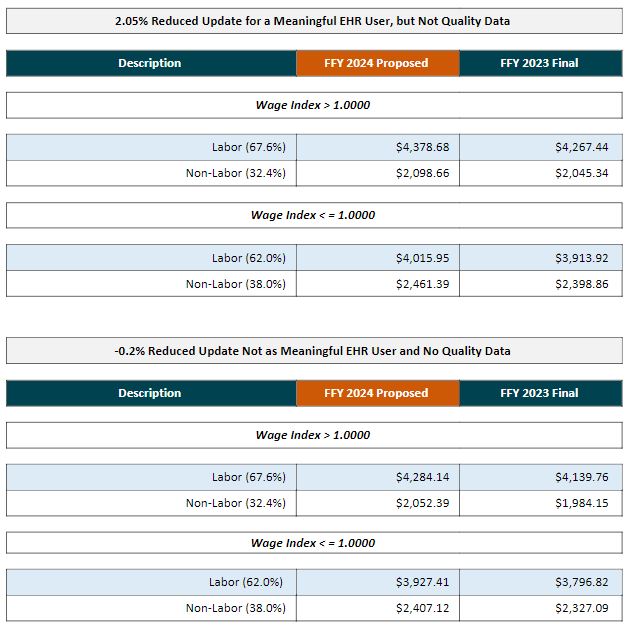Click the FFY 2023 Final header under the -0.2% title
The height and width of the screenshot is (629, 627).
(540, 393)
